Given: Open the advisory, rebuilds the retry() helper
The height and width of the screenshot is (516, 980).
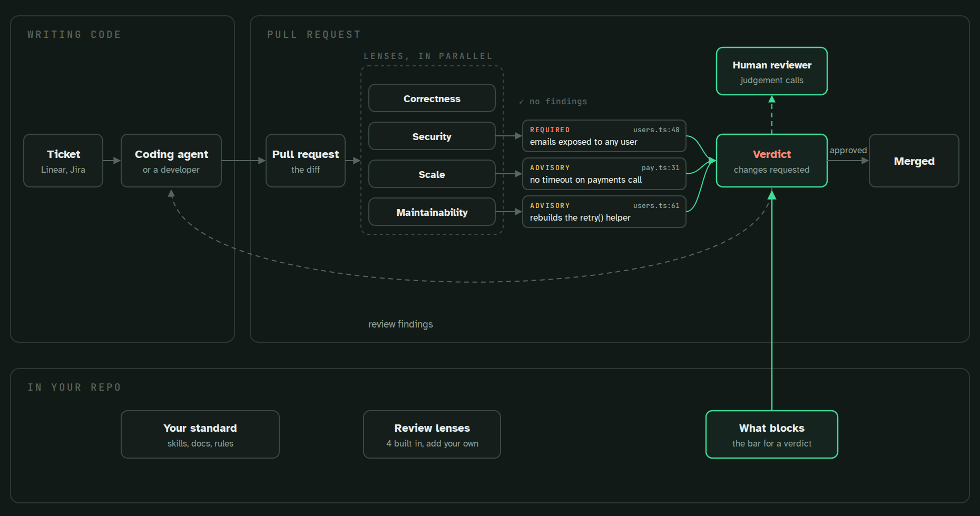Looking at the screenshot, I should [x=604, y=212].
